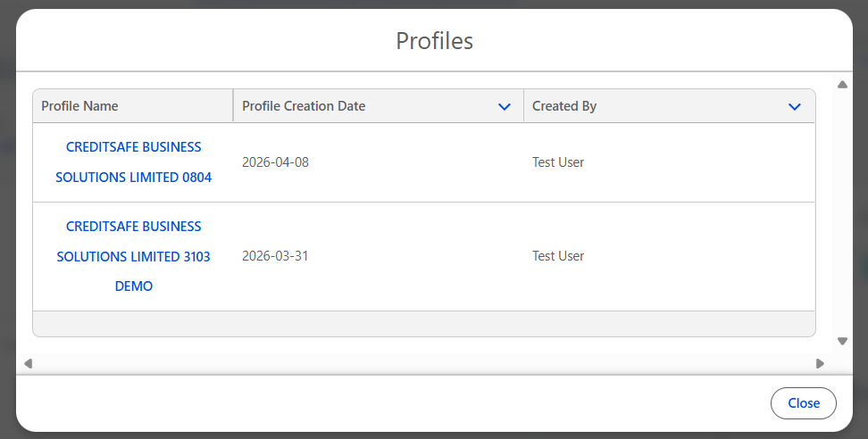The image size is (868, 439).
Task: Click Test User in the 0804 row
Action: 558,162
